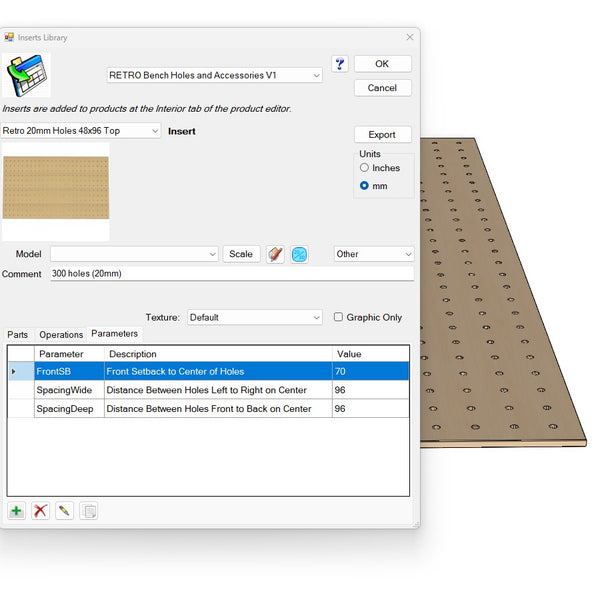The width and height of the screenshot is (600, 600).
Task: Switch to the Operations tab
Action: 61,335
